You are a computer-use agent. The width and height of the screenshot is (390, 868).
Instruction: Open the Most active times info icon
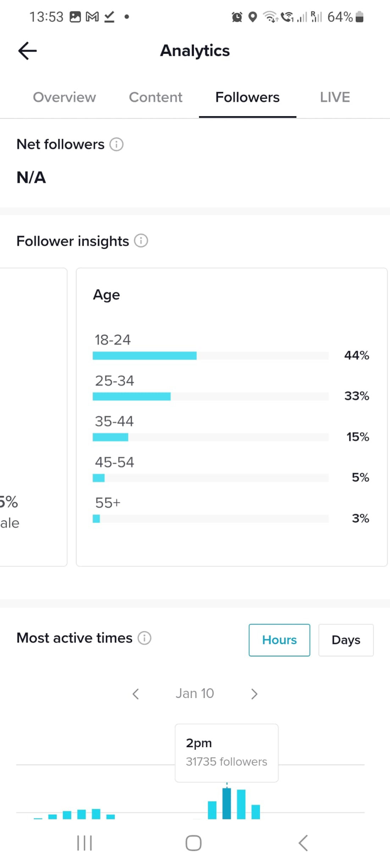(x=144, y=638)
